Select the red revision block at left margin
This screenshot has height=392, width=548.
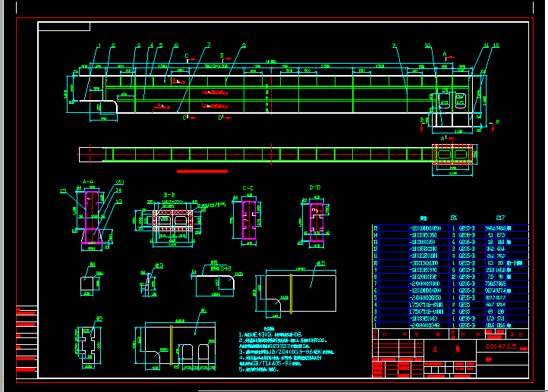point(27,341)
